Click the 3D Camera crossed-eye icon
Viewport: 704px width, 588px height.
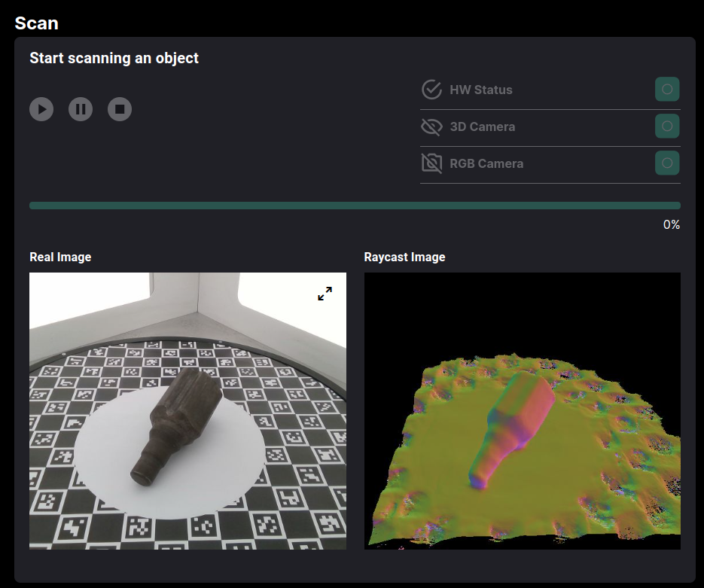[x=431, y=126]
